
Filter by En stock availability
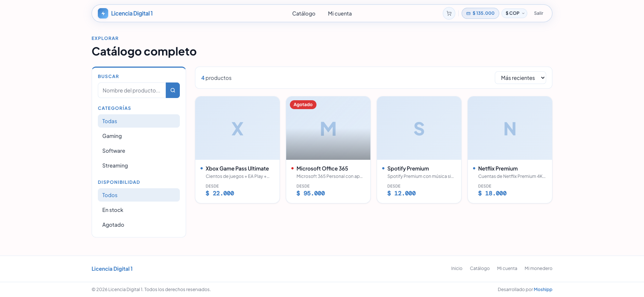click(x=139, y=210)
